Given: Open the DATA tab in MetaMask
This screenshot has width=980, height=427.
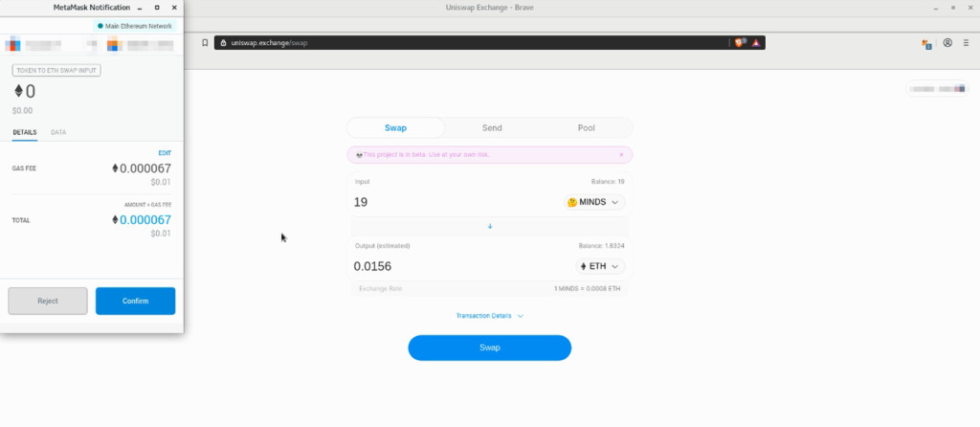Looking at the screenshot, I should click(58, 132).
